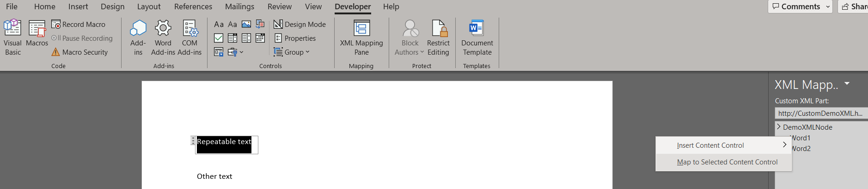Click Record Macro
This screenshot has width=868, height=189.
pos(79,24)
